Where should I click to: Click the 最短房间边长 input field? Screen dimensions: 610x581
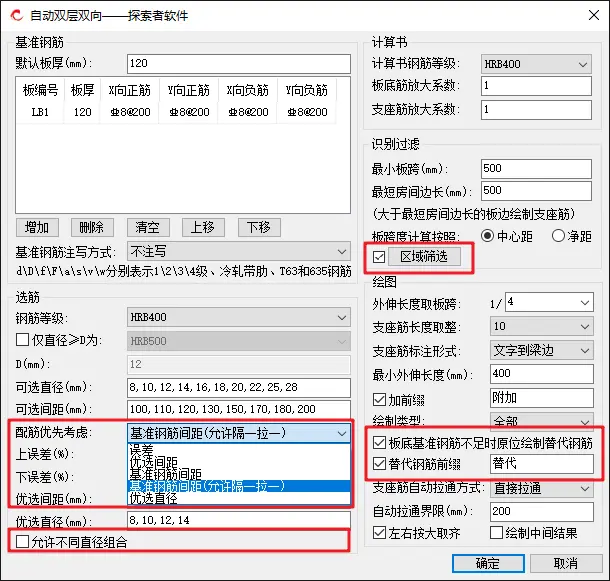pos(536,191)
